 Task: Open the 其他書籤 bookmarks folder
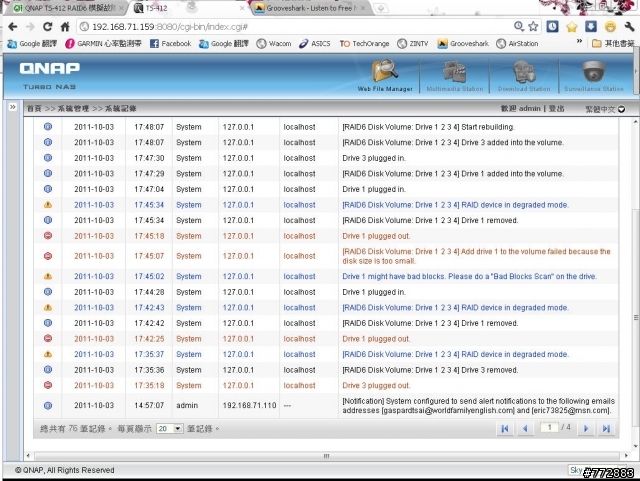coord(613,43)
